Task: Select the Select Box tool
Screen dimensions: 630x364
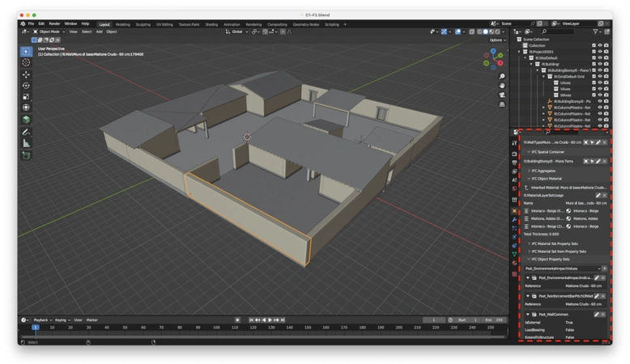Action: point(26,52)
